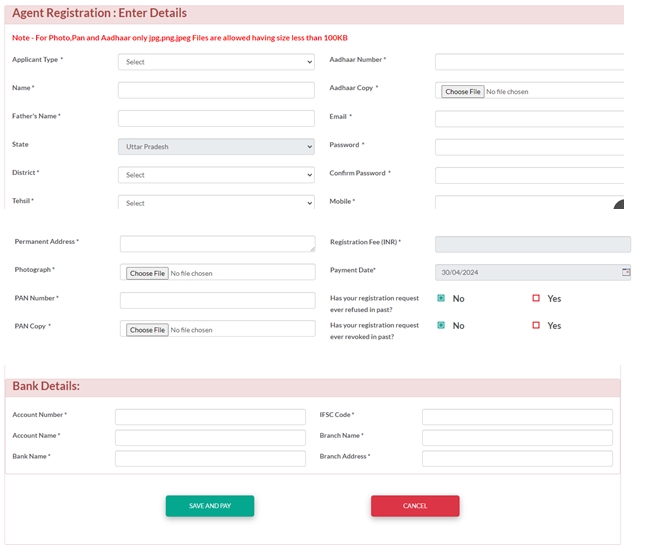Focus the PAN Number field
This screenshot has height=557, width=645.
point(218,300)
